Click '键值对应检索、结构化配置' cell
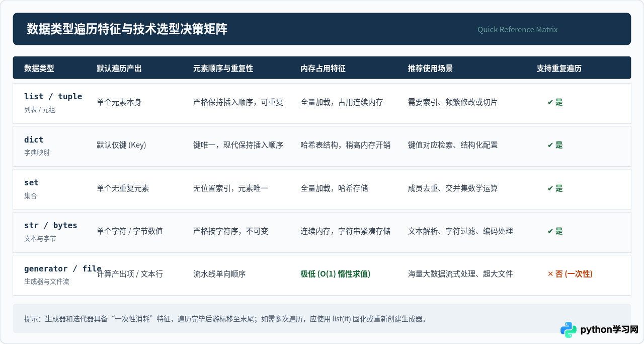Viewport: 644px width, 344px height. pyautogui.click(x=453, y=145)
